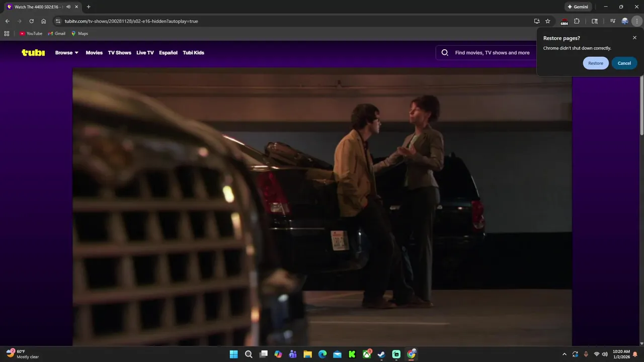
Task: Open TV Shows section
Action: click(119, 53)
